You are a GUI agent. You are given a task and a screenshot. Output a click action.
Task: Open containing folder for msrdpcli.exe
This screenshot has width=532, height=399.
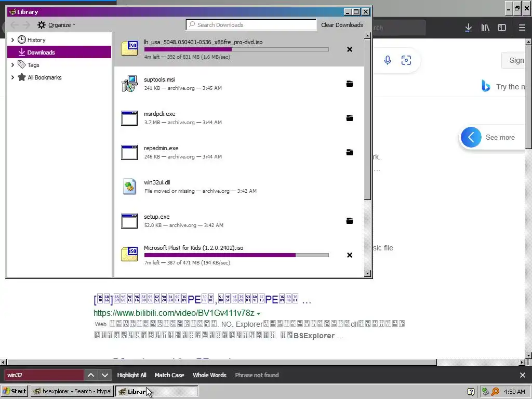[350, 118]
